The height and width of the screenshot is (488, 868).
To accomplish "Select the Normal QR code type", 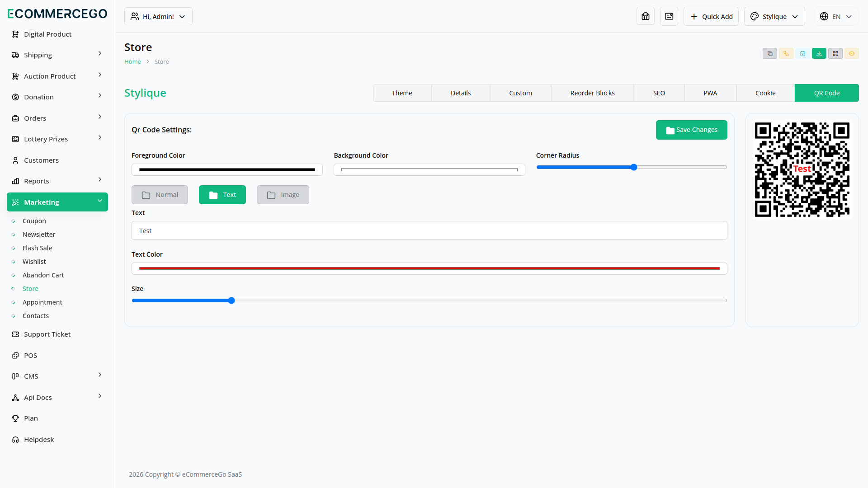I will point(160,195).
